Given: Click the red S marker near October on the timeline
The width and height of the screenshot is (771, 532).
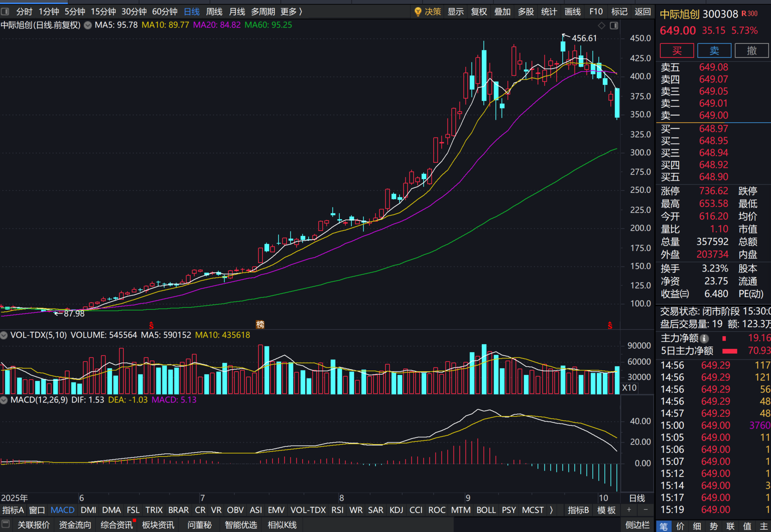Looking at the screenshot, I should 610,325.
